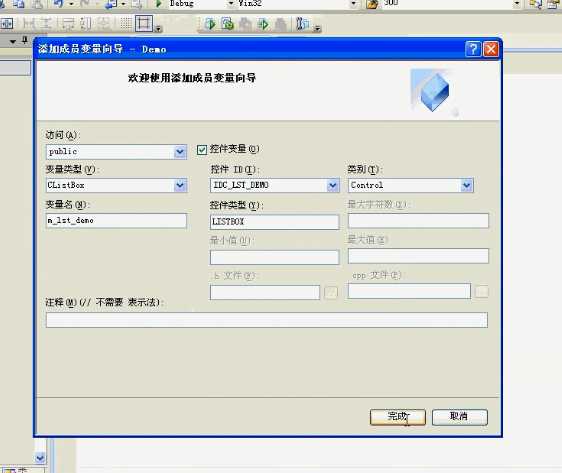Click the comment input field
This screenshot has width=562, height=473.
pyautogui.click(x=267, y=320)
